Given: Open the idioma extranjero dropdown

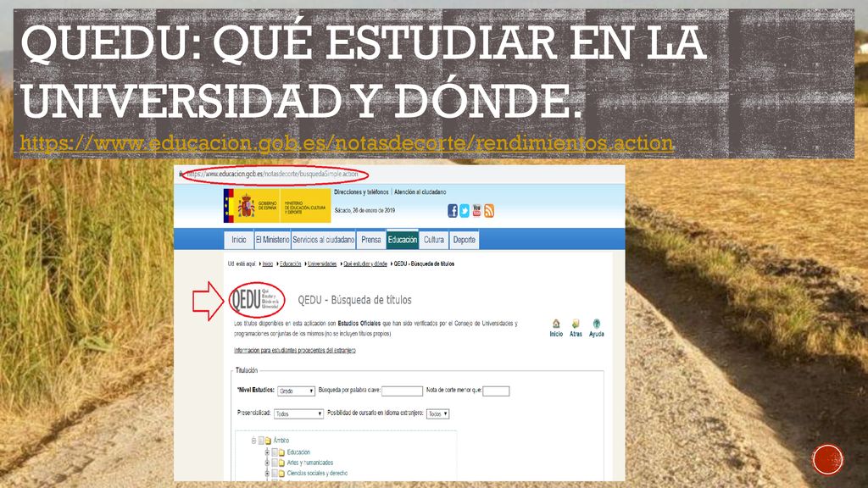Looking at the screenshot, I should pyautogui.click(x=438, y=413).
